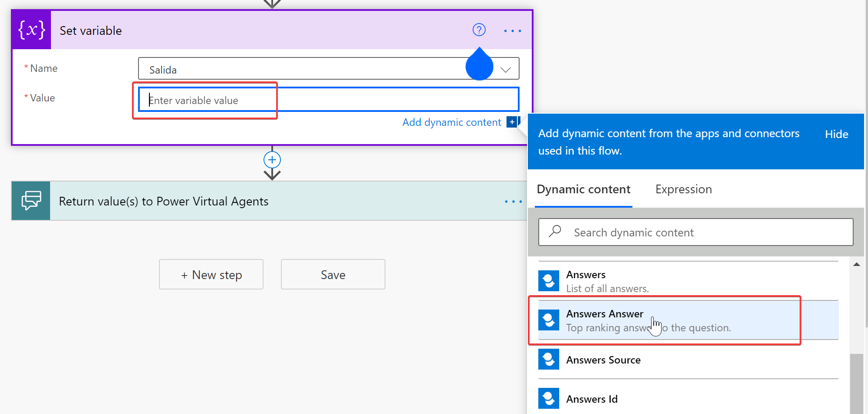The width and height of the screenshot is (868, 414).
Task: Open Return value(s) action ellipsis menu
Action: [513, 202]
